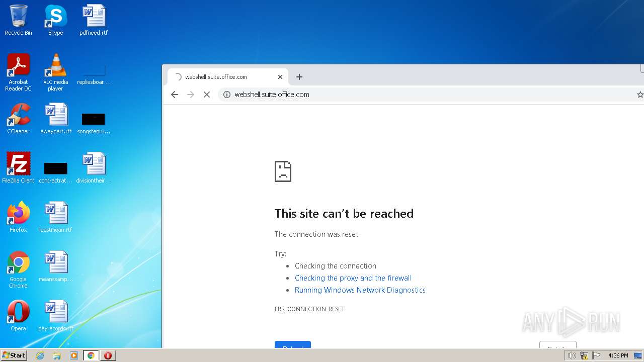Viewport: 644px width, 362px height.
Task: Select the divisiontheir... document icon
Action: [94, 168]
